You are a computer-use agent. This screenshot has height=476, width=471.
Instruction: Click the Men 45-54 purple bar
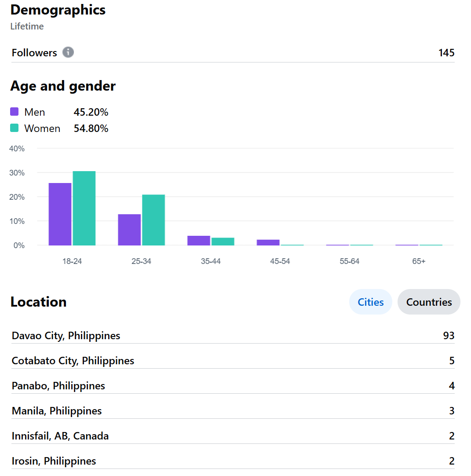[x=268, y=242]
